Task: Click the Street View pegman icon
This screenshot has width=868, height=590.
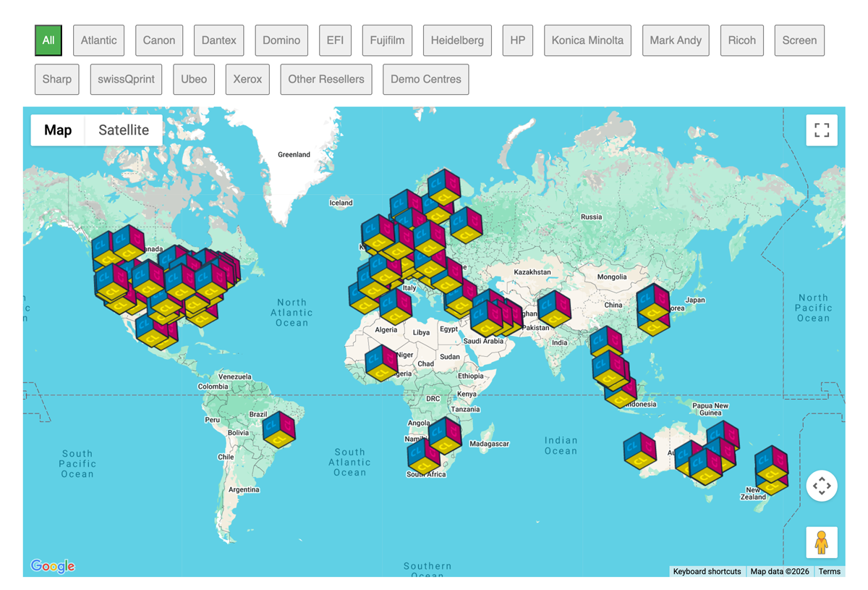Action: (x=822, y=542)
